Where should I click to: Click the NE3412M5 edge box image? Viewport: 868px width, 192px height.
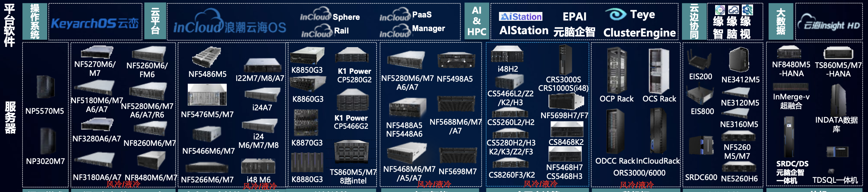pyautogui.click(x=739, y=60)
